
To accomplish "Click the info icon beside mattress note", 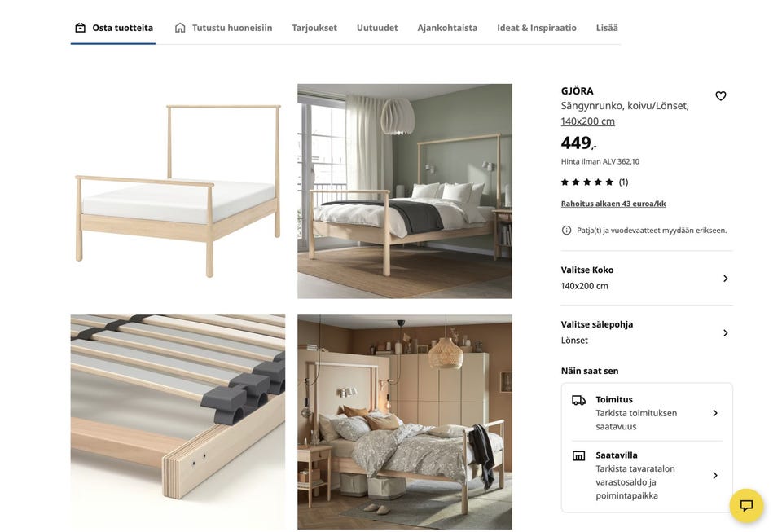I will pos(567,231).
